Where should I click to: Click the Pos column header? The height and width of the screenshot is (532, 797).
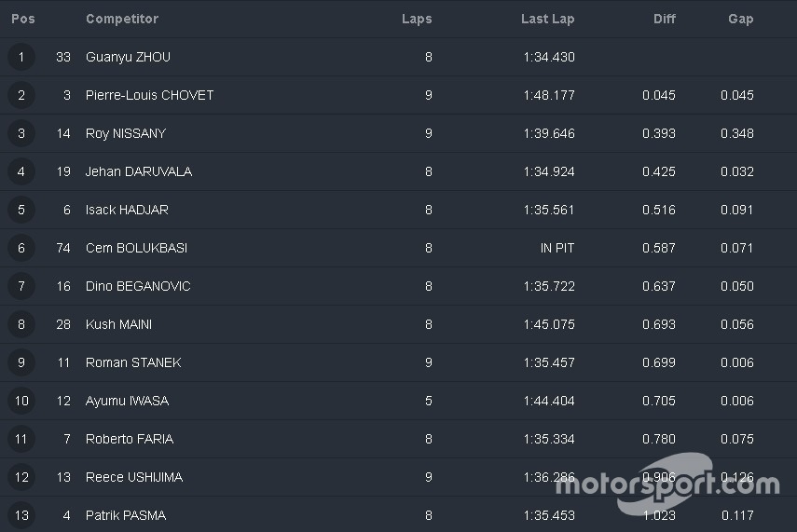[x=23, y=19]
